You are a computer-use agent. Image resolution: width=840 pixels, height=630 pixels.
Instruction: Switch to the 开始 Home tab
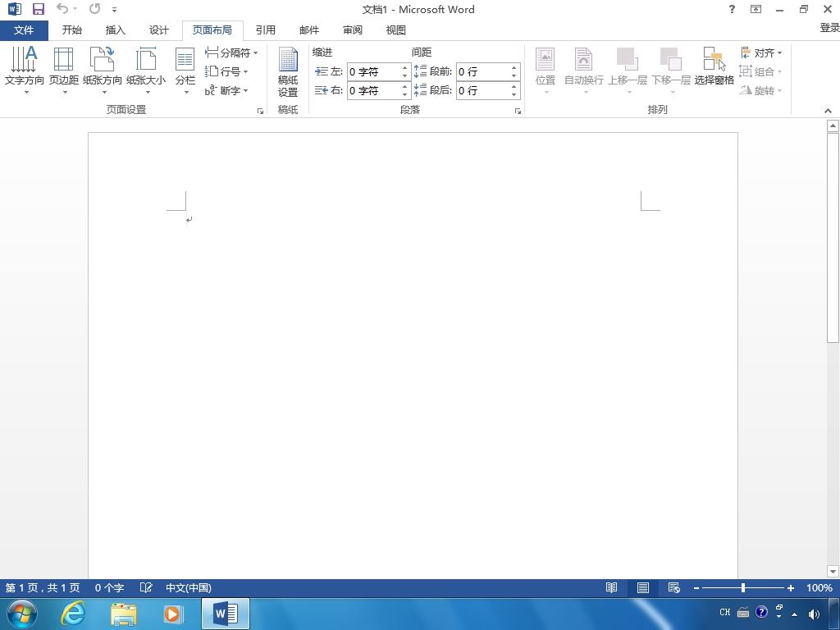click(72, 30)
